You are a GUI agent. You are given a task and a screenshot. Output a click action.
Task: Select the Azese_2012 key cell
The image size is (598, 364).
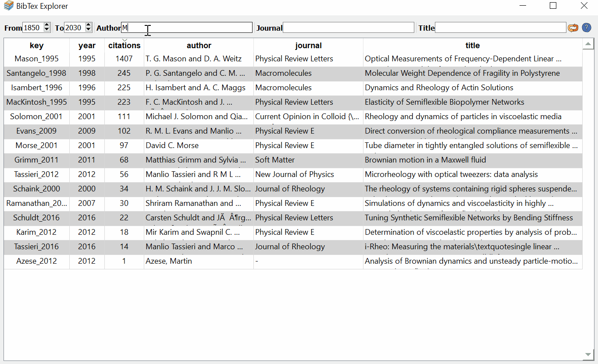point(37,261)
